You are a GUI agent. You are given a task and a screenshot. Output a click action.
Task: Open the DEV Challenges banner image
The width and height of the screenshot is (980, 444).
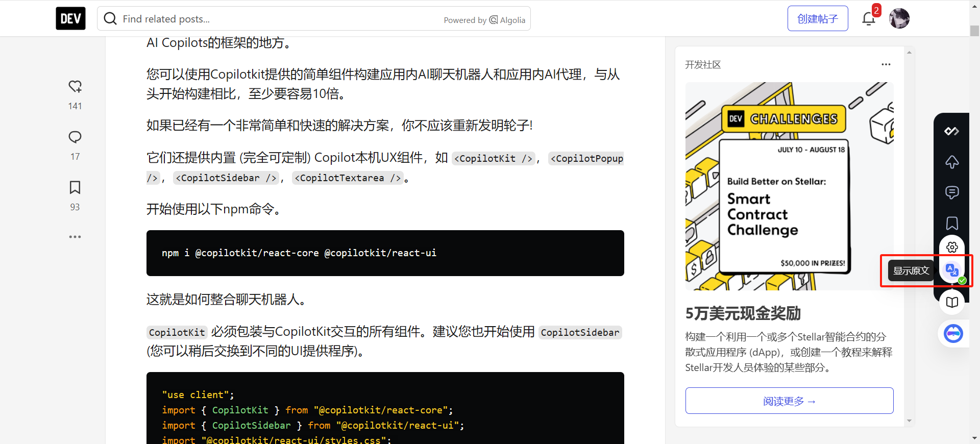[789, 186]
